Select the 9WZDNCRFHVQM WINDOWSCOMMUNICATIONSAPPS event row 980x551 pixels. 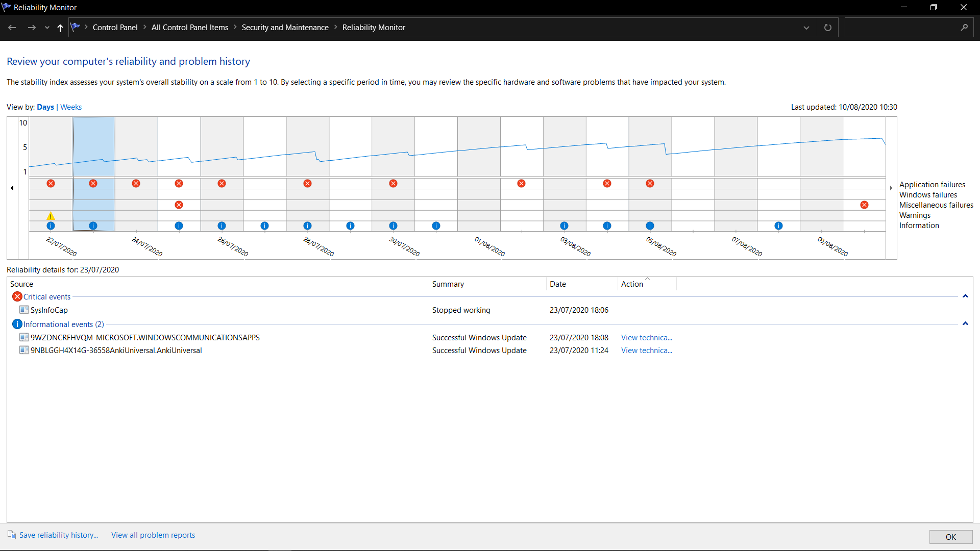(490, 338)
